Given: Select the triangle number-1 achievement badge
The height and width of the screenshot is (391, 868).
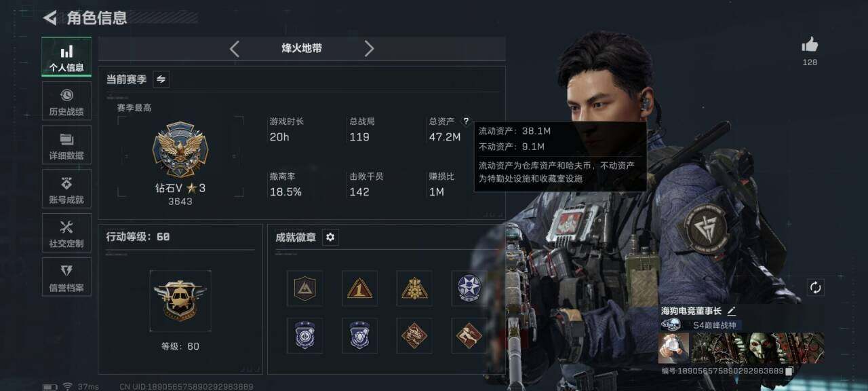Looking at the screenshot, I should 359,288.
